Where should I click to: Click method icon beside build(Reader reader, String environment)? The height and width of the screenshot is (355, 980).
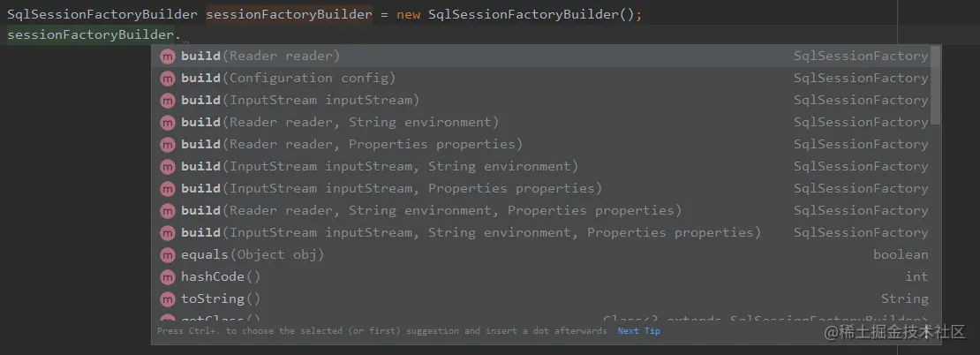pyautogui.click(x=167, y=123)
